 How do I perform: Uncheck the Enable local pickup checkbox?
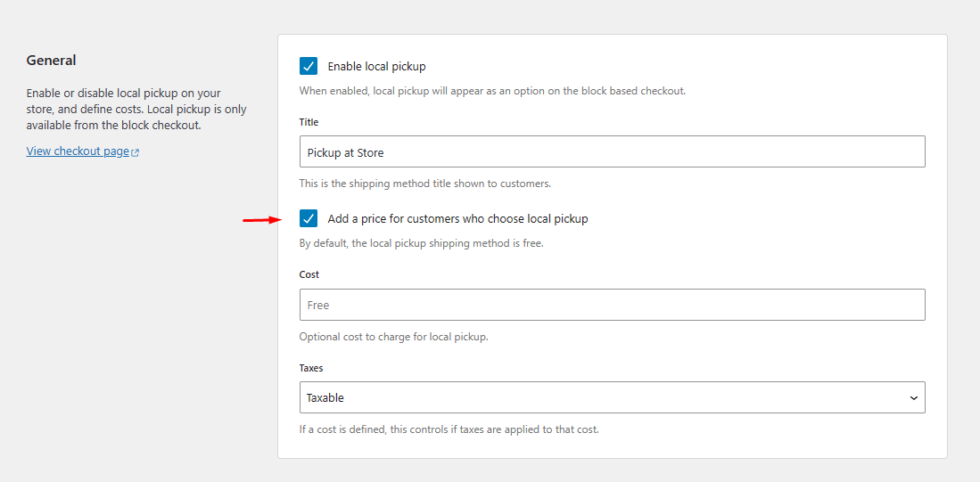309,66
